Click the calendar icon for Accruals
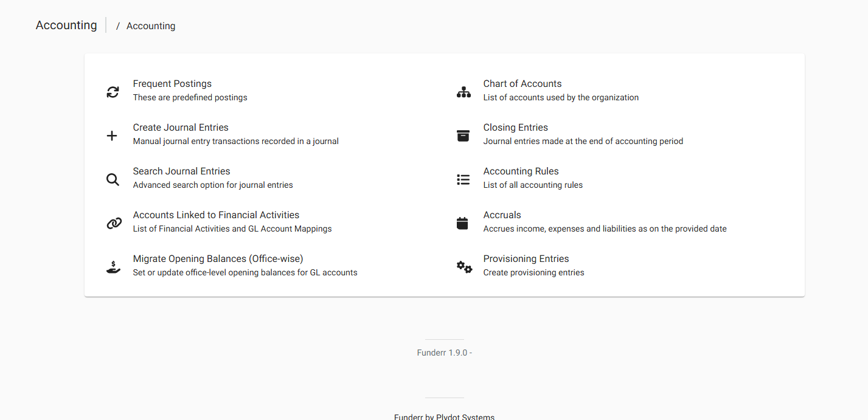The height and width of the screenshot is (420, 868). click(463, 223)
